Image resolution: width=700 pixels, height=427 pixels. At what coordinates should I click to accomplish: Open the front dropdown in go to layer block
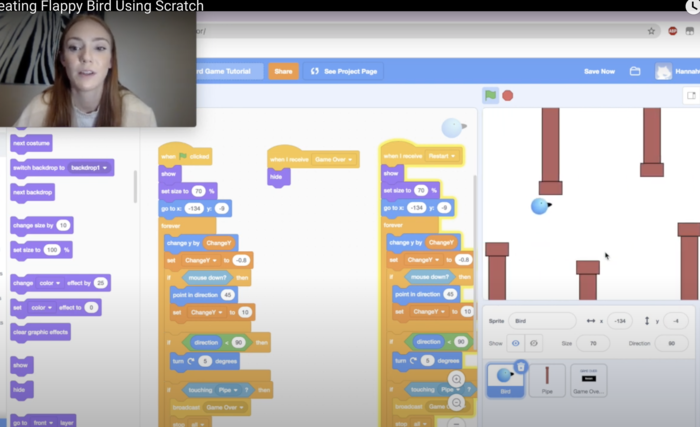click(x=43, y=423)
